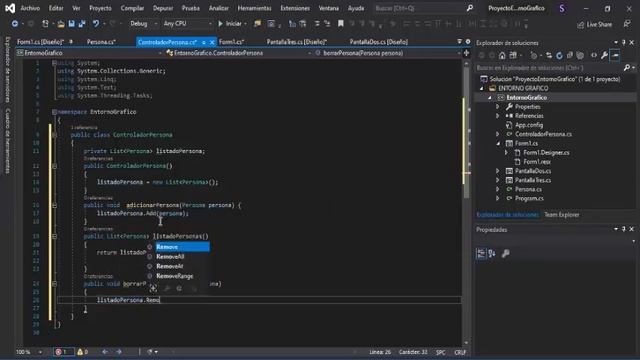Click the sync with active document icon
Image resolution: width=640 pixels, height=360 pixels.
pos(549,55)
